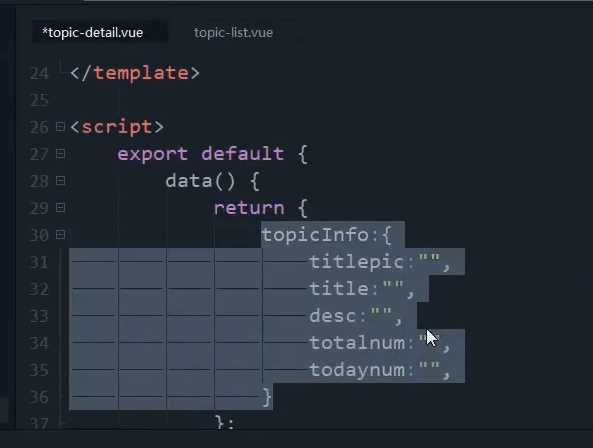Collapse the script block fold marker on line 26
The height and width of the screenshot is (448, 593).
click(x=60, y=126)
